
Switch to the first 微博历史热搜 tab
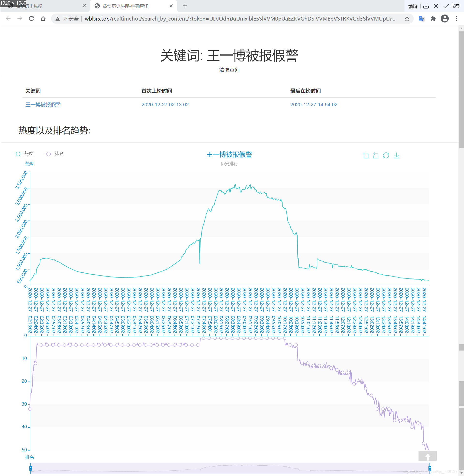coord(45,6)
